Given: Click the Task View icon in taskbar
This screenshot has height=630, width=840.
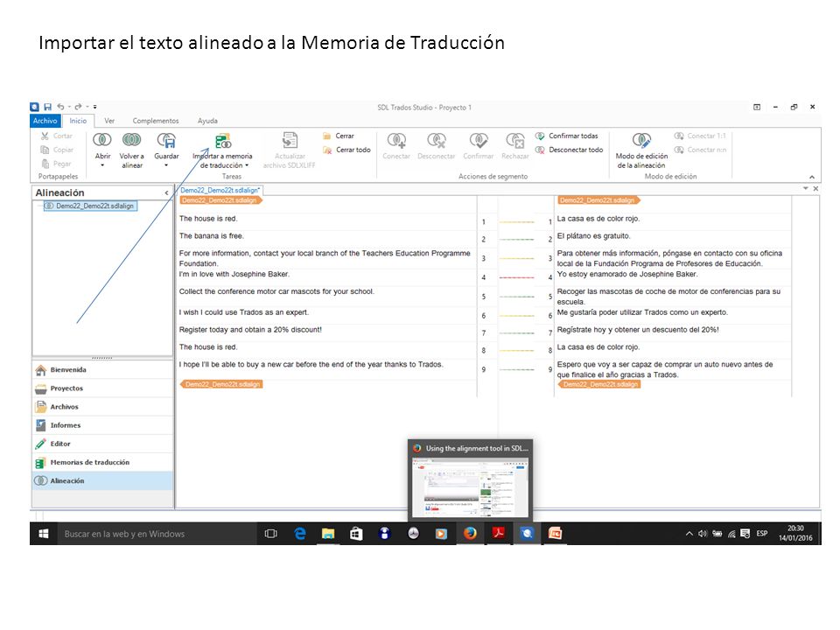Looking at the screenshot, I should 271,534.
